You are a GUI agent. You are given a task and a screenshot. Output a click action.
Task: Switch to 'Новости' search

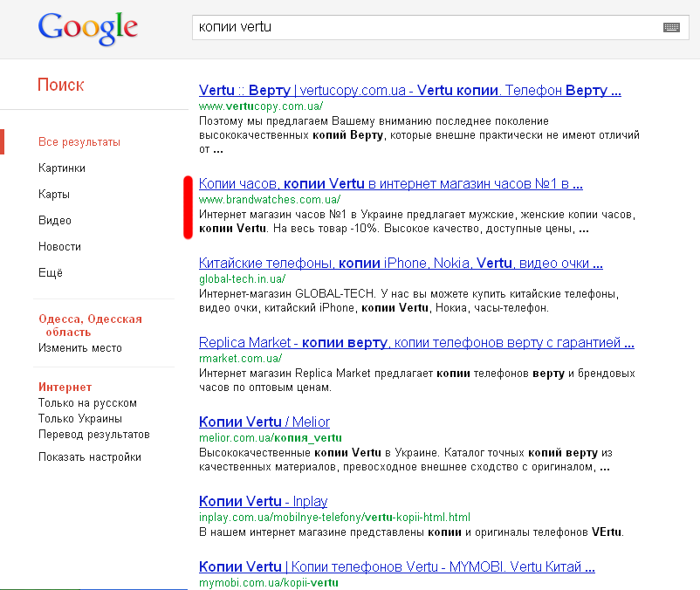coord(60,247)
